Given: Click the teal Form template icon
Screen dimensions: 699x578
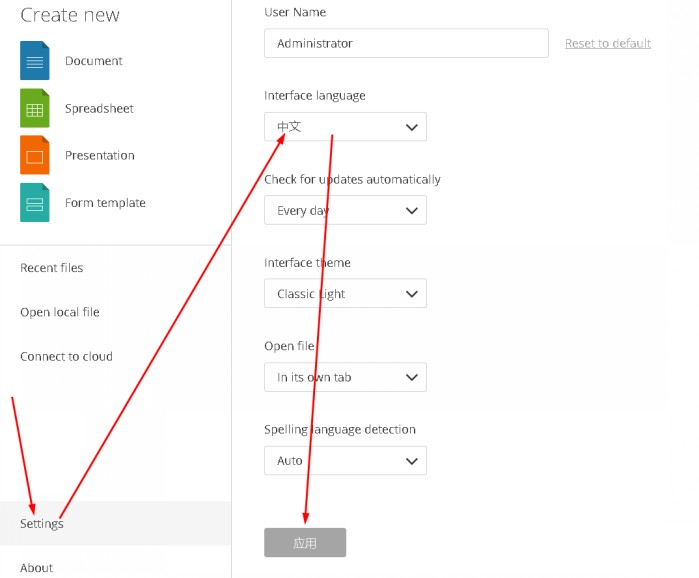Looking at the screenshot, I should coord(35,203).
